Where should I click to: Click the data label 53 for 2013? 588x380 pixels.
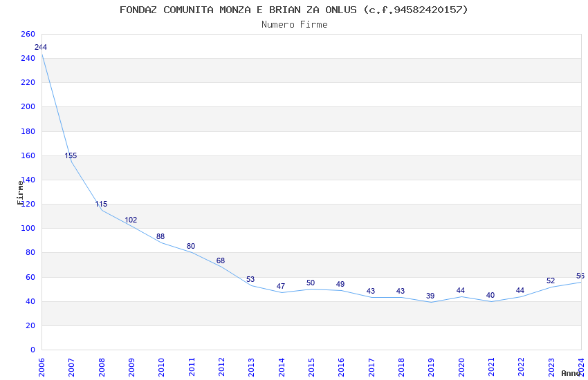click(x=250, y=279)
